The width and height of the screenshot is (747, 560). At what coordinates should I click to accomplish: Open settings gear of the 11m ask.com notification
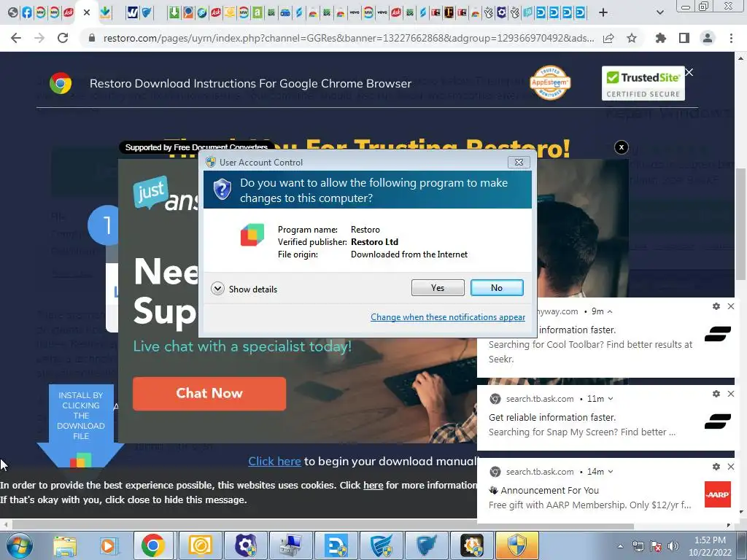716,394
